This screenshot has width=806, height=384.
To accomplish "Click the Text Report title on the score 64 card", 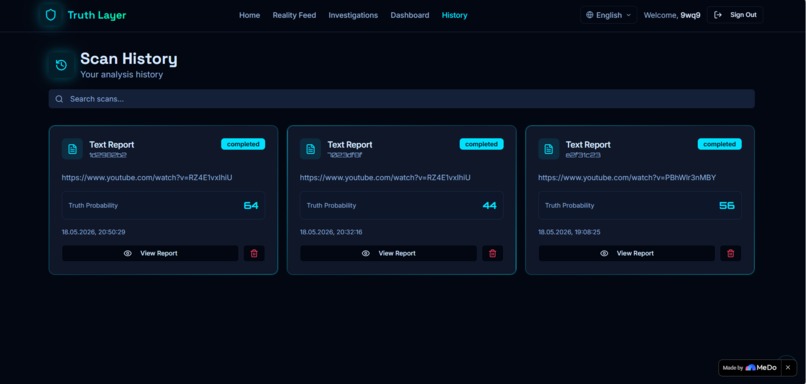I will pyautogui.click(x=112, y=144).
